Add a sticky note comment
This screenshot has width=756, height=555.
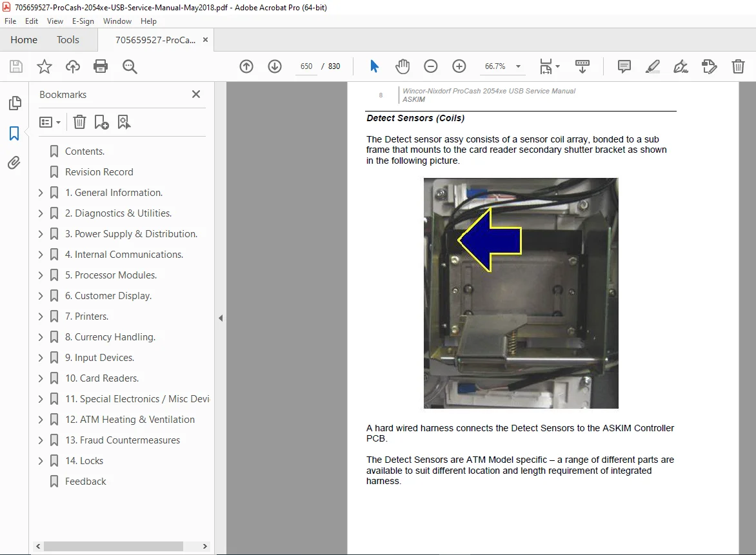pos(624,66)
